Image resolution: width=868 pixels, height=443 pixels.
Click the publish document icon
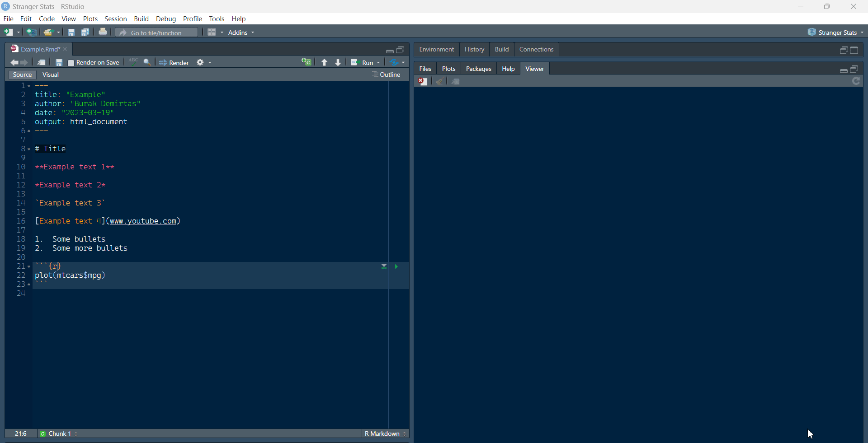click(x=394, y=63)
